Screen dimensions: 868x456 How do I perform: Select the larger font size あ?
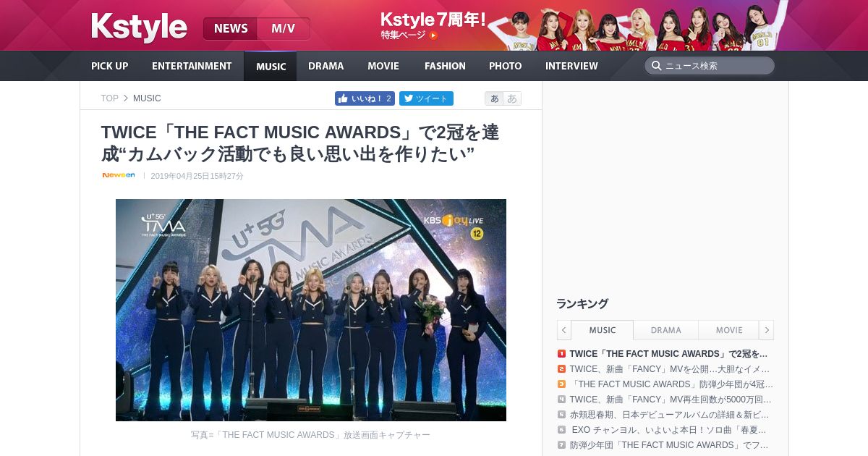pos(512,98)
